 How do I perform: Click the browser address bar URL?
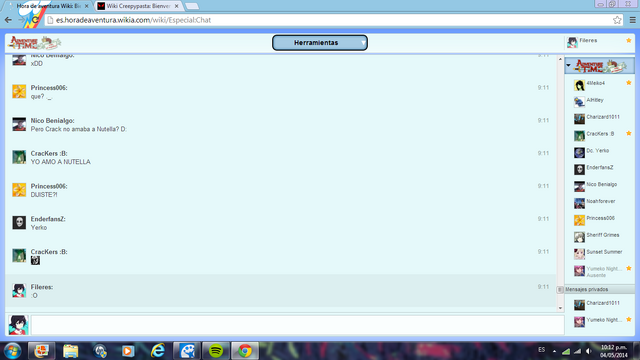pyautogui.click(x=133, y=20)
